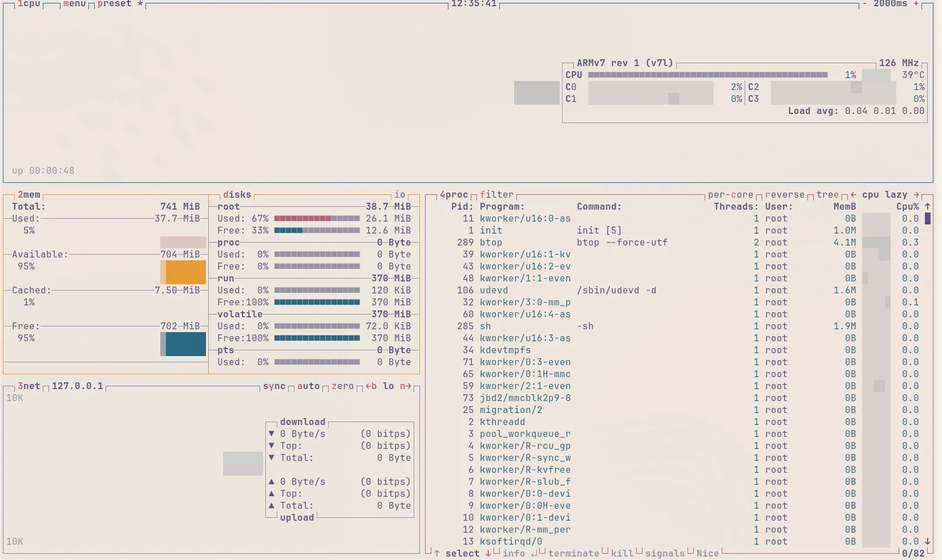
Task: Move selection down via select arrow
Action: point(488,554)
